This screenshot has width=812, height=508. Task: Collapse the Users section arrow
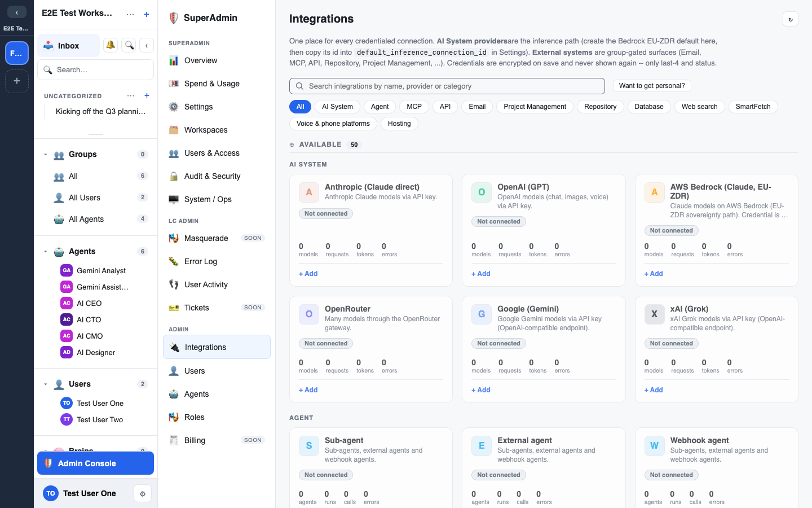click(x=46, y=384)
